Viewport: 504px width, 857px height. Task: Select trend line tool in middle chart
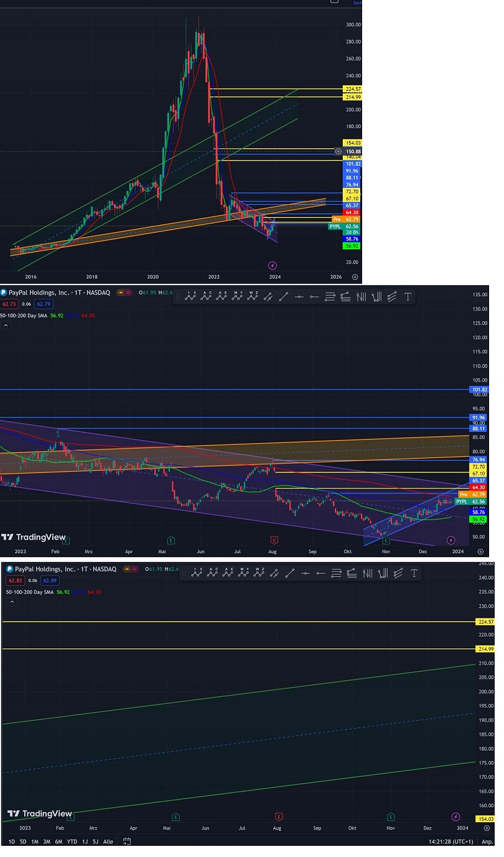(x=284, y=297)
